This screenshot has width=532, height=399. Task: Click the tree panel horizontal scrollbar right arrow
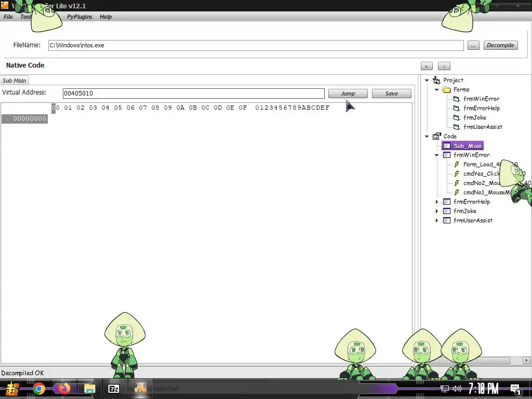point(526,361)
